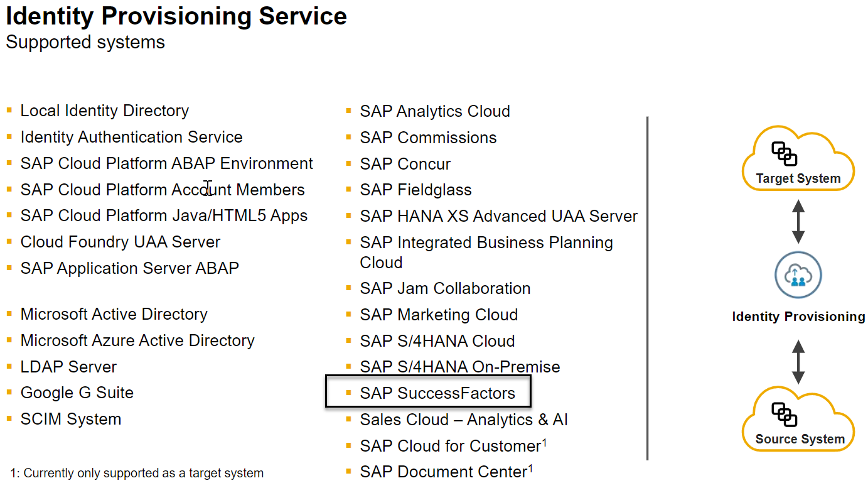Click the Supported systems subtitle
The width and height of the screenshot is (868, 483).
[x=85, y=42]
